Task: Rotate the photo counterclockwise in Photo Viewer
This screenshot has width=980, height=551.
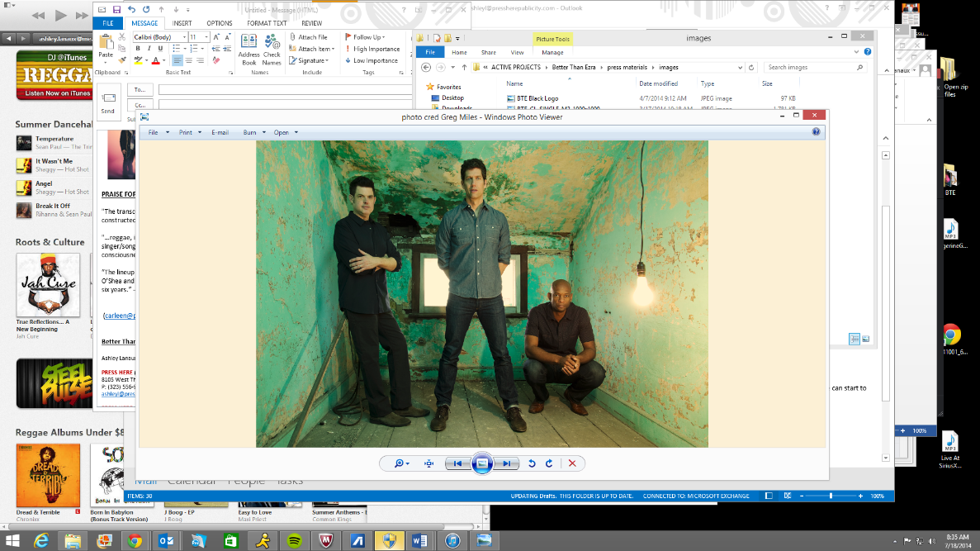Action: (533, 463)
